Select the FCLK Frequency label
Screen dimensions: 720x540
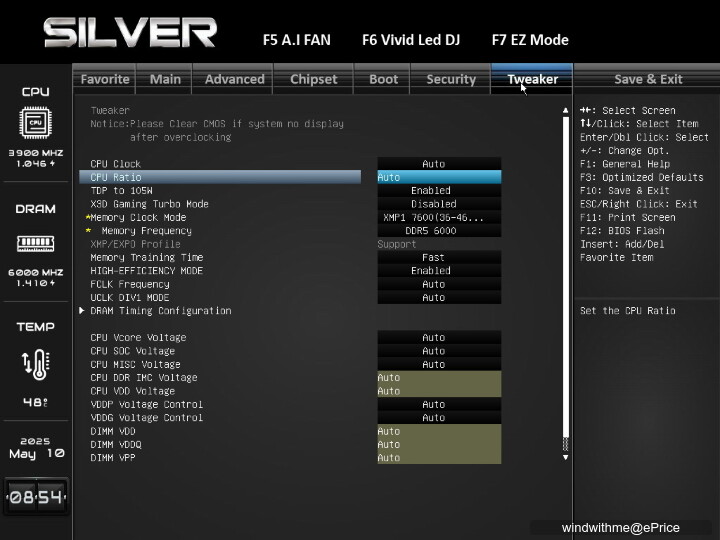[x=130, y=284]
